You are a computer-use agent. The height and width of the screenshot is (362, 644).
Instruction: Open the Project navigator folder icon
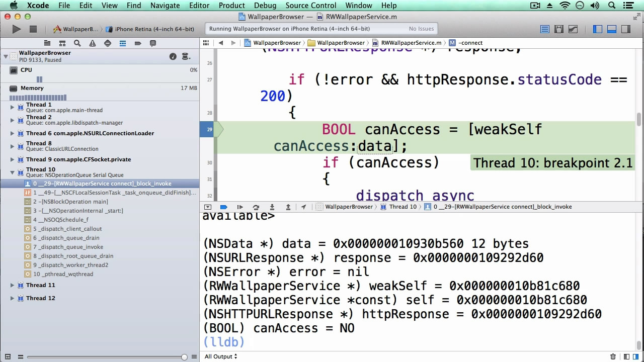(x=47, y=43)
